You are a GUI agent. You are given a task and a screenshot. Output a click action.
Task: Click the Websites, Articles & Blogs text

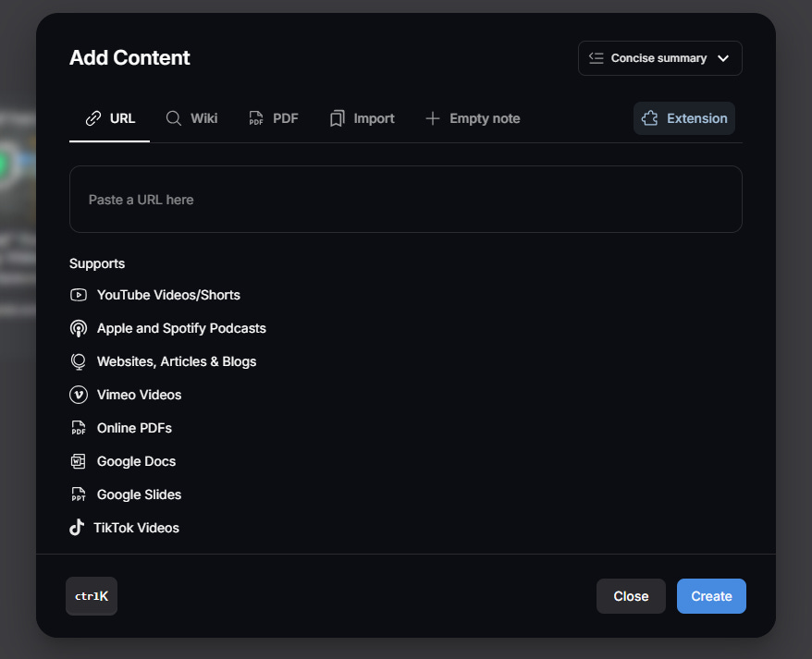pyautogui.click(x=177, y=362)
